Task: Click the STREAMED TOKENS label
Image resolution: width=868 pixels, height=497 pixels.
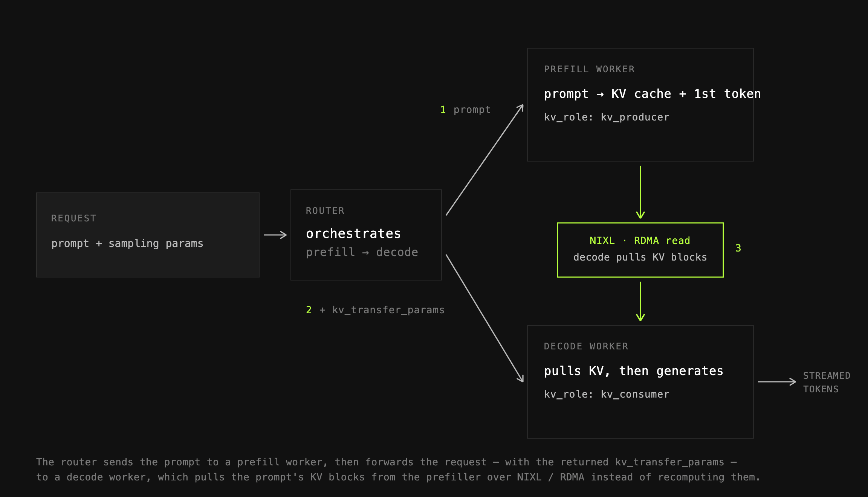Action: (x=827, y=383)
